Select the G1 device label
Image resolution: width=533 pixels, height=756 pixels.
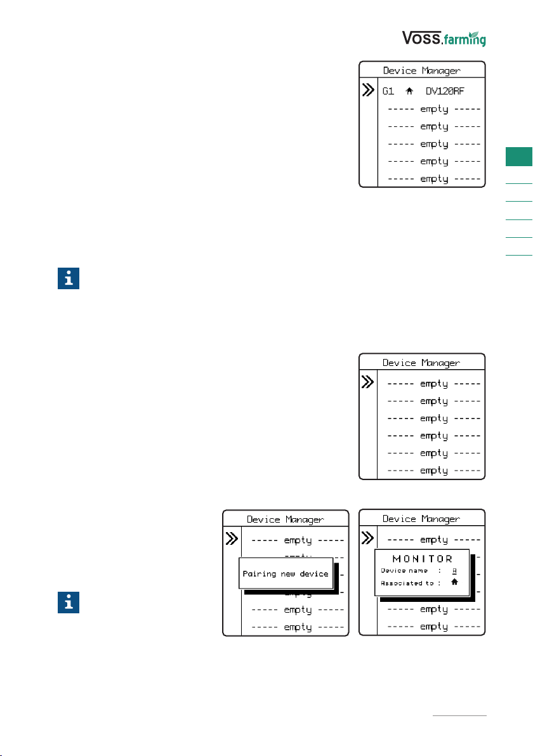point(388,91)
